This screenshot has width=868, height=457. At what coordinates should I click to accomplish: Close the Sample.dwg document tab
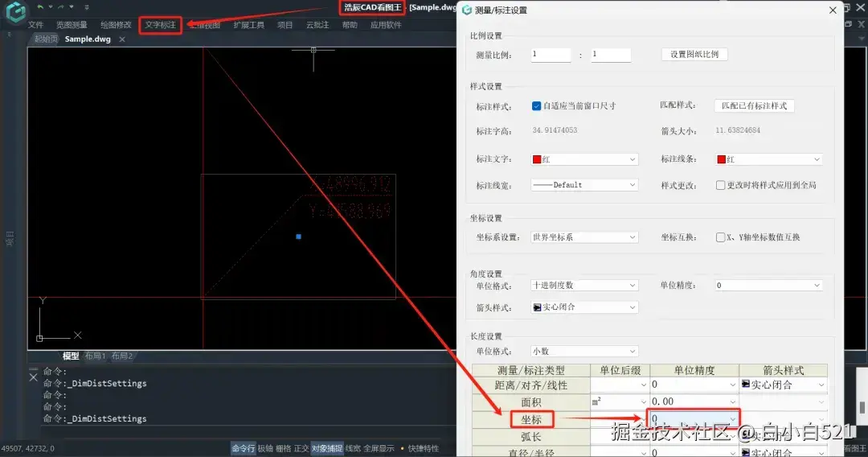[122, 39]
